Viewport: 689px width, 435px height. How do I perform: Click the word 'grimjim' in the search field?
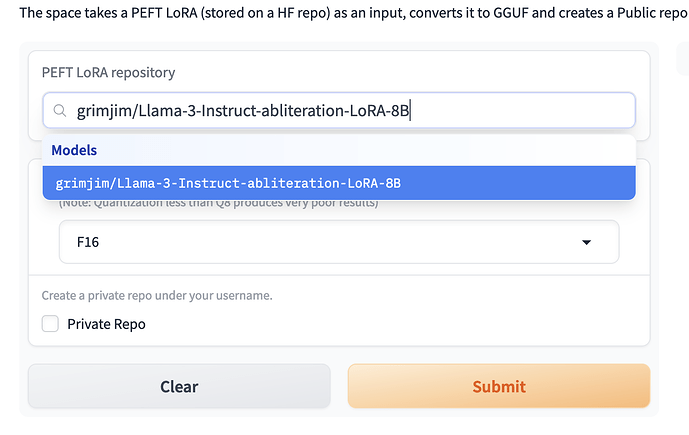coord(102,111)
